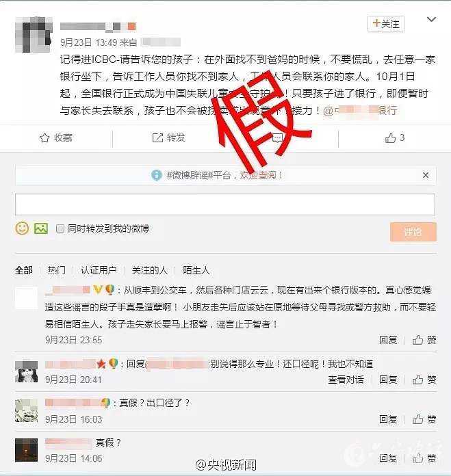Attach picture using the image icon
The height and width of the screenshot is (476, 451).
pyautogui.click(x=41, y=228)
